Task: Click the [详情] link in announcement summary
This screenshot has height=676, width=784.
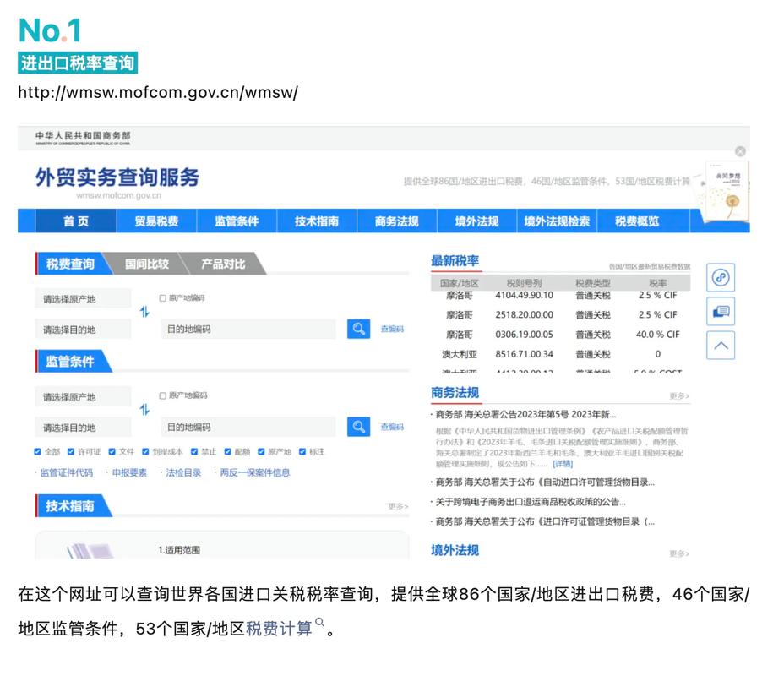Action: [x=563, y=464]
